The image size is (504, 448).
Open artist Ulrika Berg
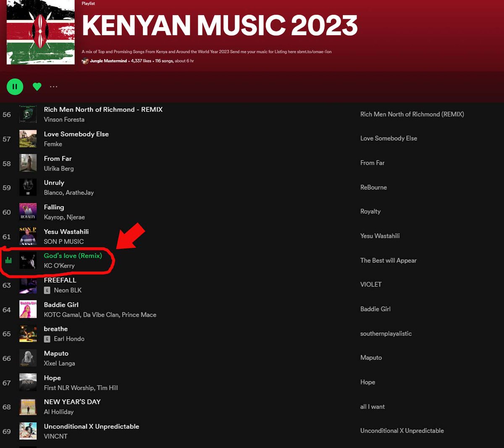point(59,168)
